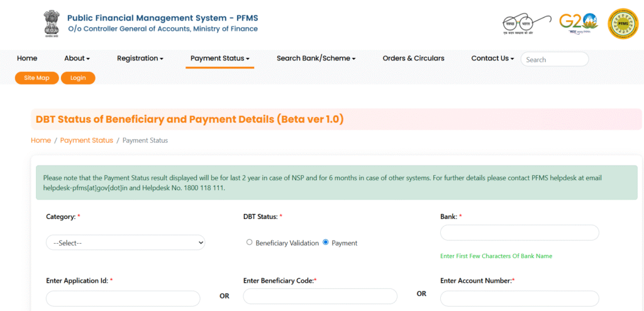Click the Site Map button
The height and width of the screenshot is (311, 644).
click(x=37, y=78)
